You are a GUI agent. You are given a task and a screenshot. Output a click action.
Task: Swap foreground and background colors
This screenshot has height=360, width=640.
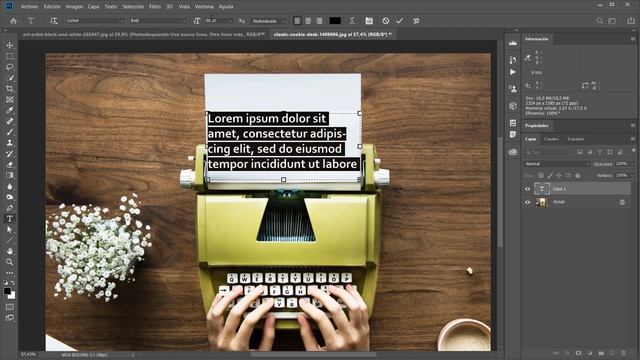[13, 282]
